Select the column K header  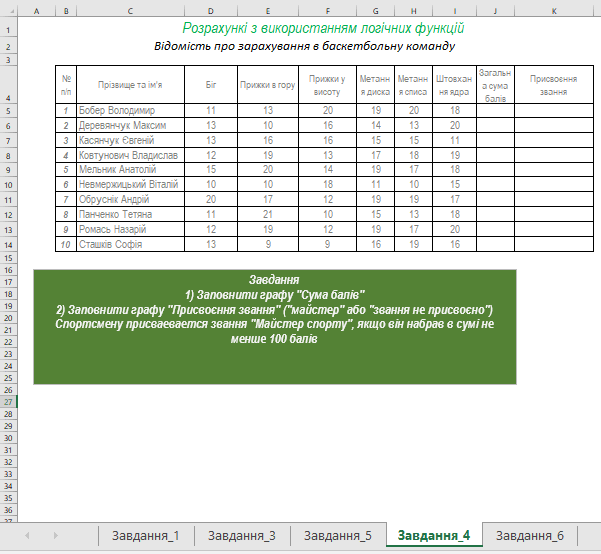tap(554, 11)
